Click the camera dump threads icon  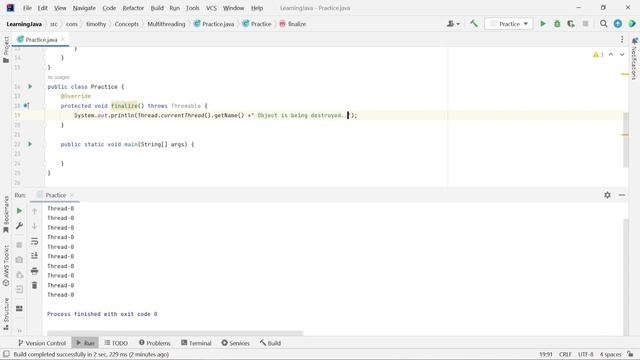click(19, 260)
